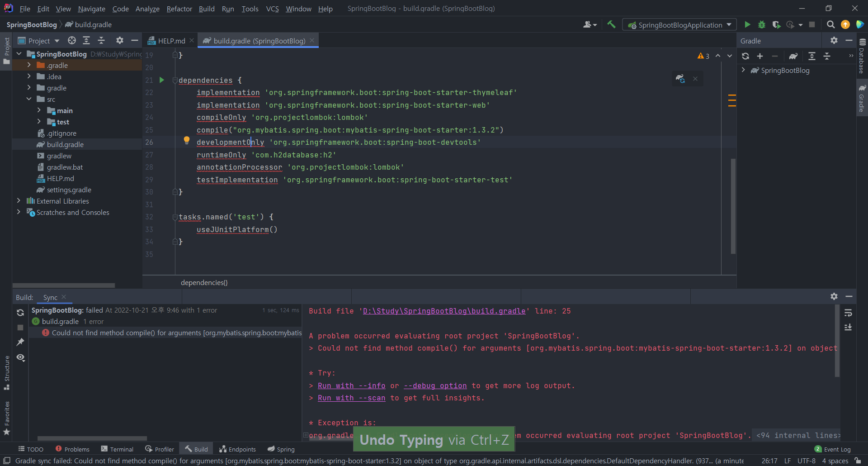
Task: Link Gradle project plus icon
Action: tap(760, 56)
